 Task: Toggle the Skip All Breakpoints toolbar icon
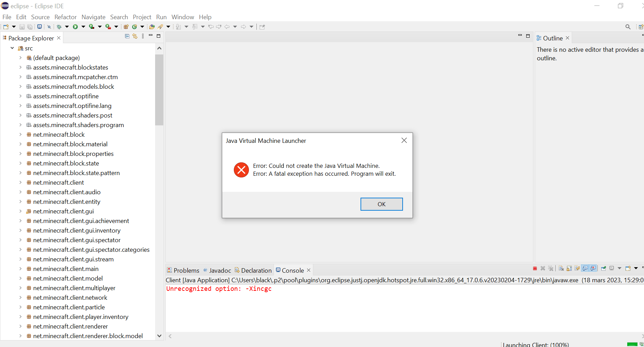pyautogui.click(x=49, y=27)
